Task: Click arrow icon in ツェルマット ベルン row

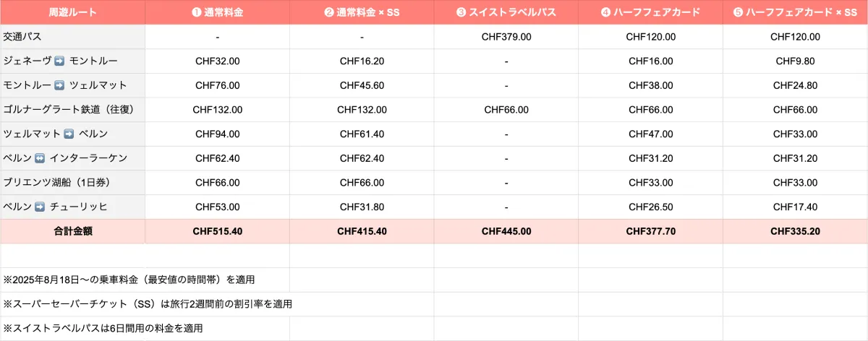Action: coord(69,134)
